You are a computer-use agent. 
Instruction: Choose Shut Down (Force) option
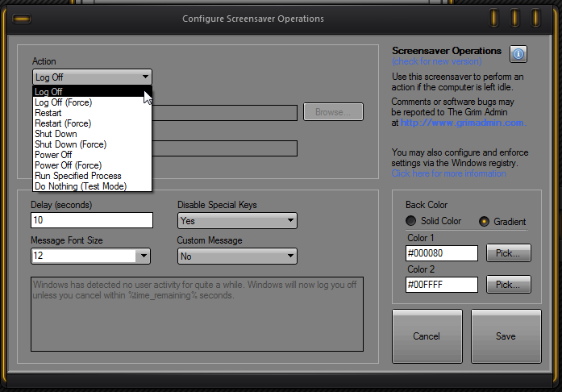point(92,144)
